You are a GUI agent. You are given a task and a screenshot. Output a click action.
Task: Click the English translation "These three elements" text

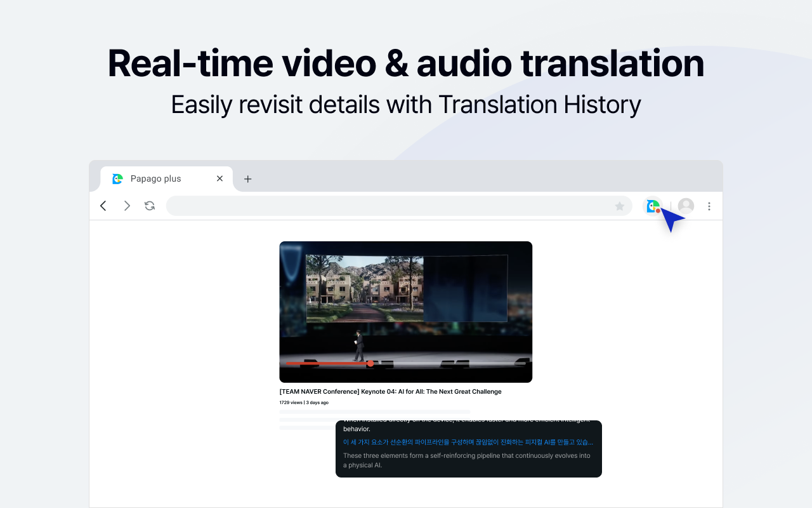467,460
